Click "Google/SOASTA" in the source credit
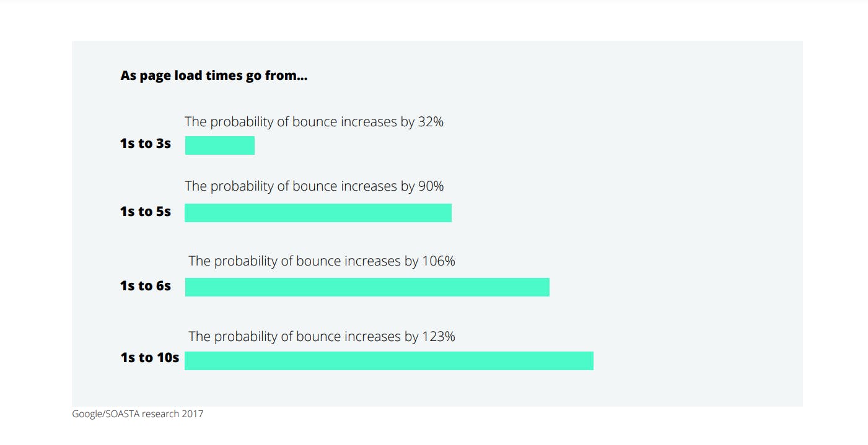This screenshot has height=445, width=868. [x=105, y=413]
